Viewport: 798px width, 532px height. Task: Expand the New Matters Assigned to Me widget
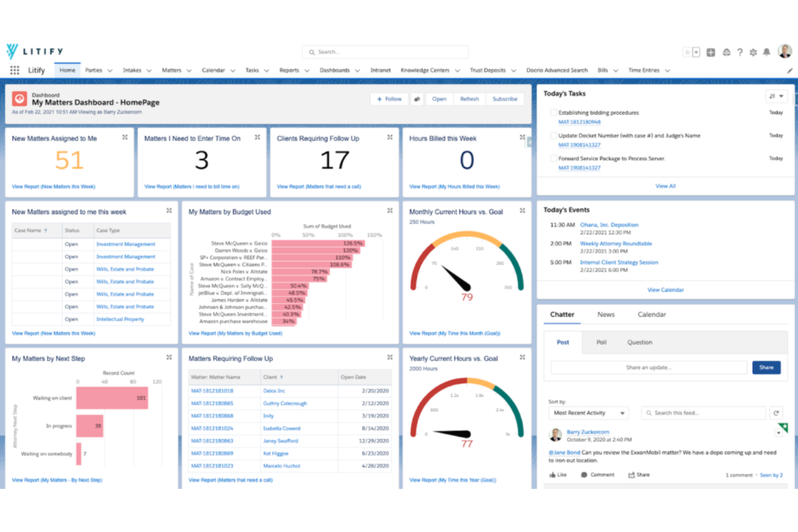tap(125, 137)
